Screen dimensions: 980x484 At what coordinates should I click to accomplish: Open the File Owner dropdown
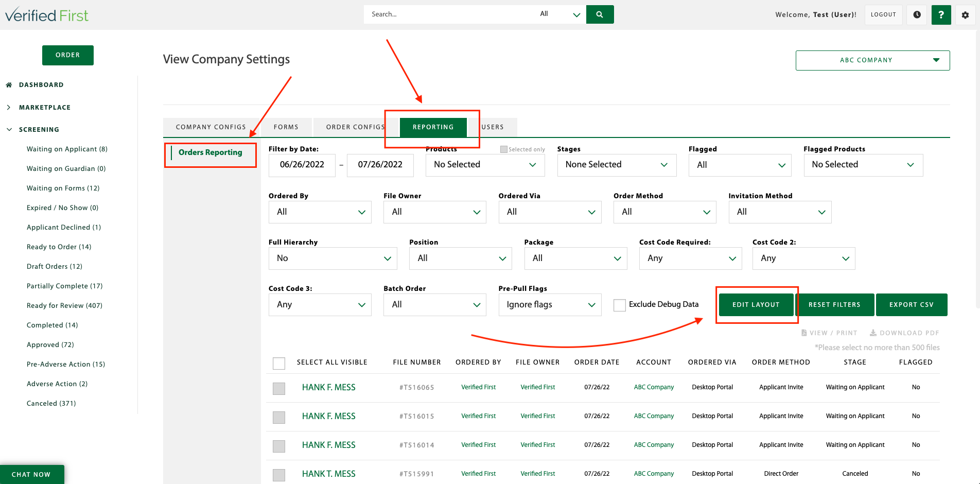[x=434, y=212]
